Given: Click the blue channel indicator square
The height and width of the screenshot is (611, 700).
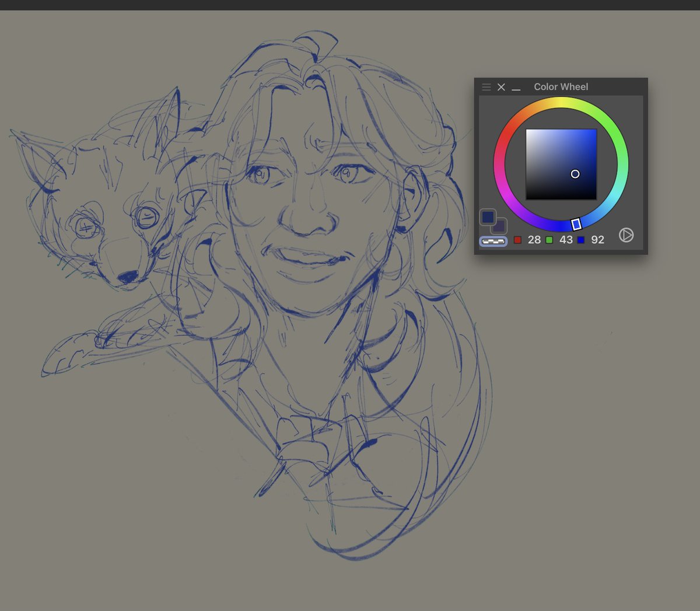Looking at the screenshot, I should [x=581, y=240].
